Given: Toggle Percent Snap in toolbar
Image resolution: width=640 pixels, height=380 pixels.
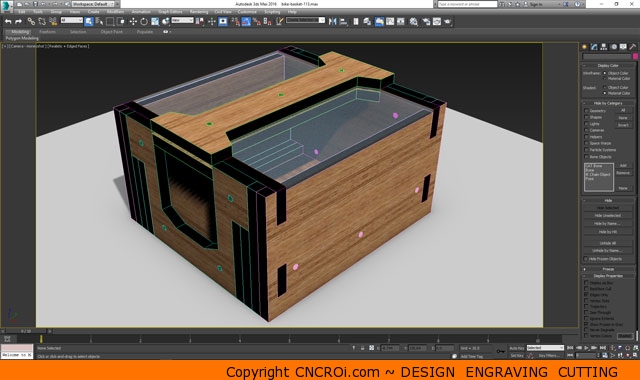Looking at the screenshot, I should pyautogui.click(x=256, y=22).
